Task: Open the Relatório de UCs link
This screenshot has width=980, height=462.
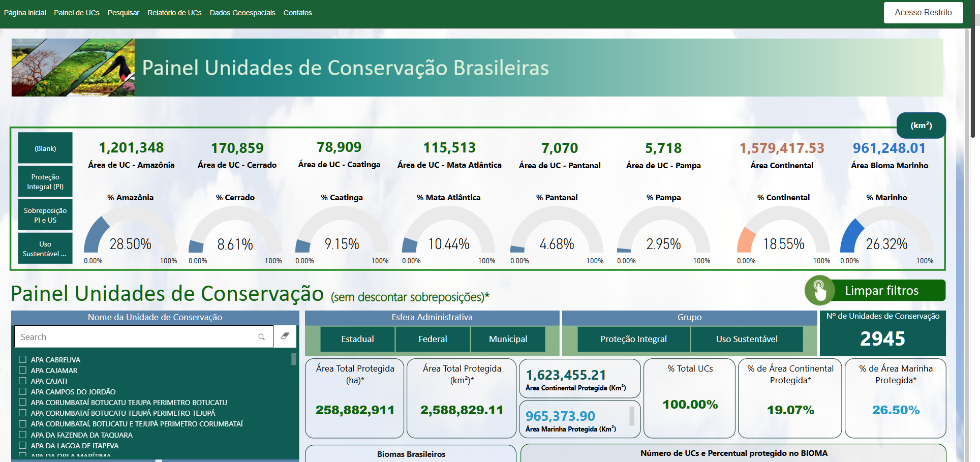Action: (x=174, y=13)
